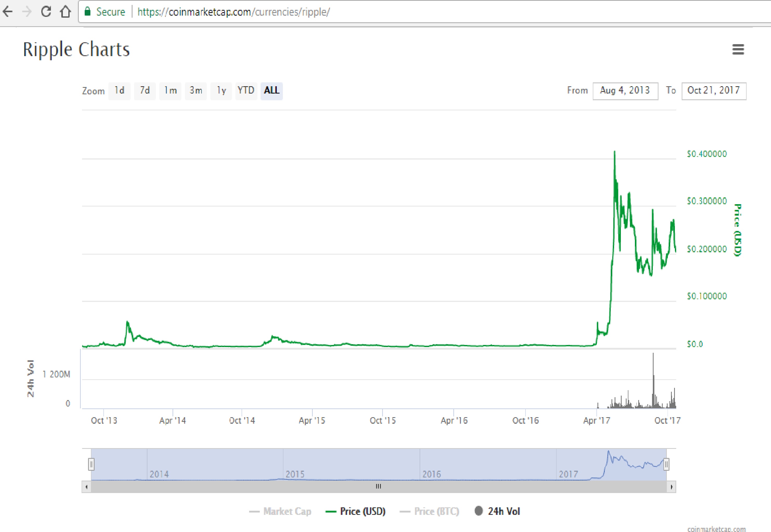Click the Ripple Charts heading
This screenshot has height=532, width=771.
(76, 50)
